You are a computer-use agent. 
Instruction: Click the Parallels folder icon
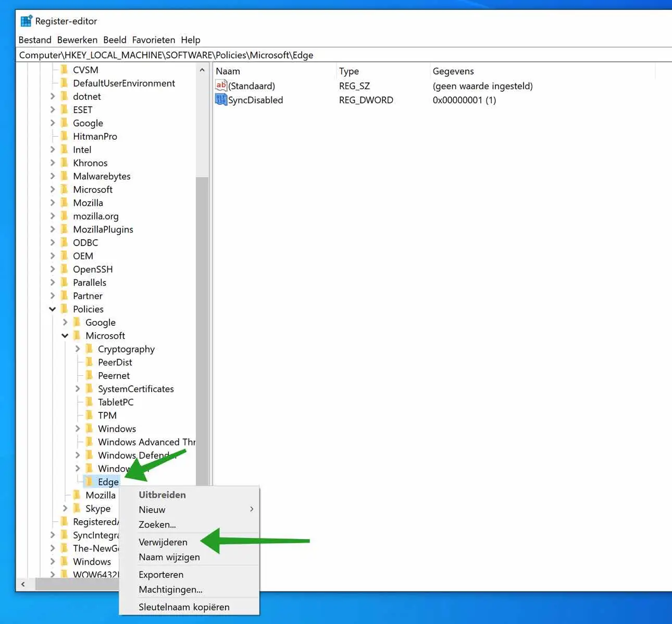coord(65,283)
